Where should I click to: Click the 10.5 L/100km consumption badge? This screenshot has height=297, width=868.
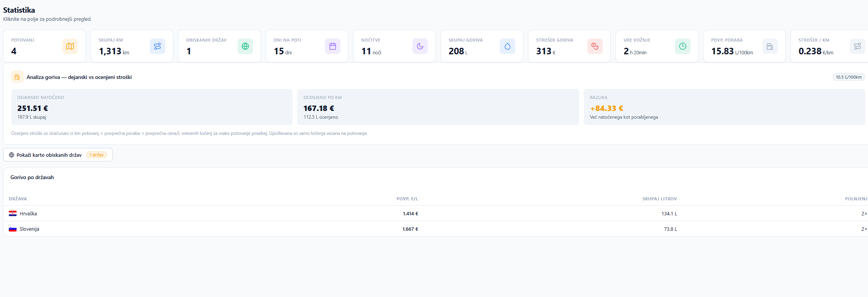click(848, 77)
